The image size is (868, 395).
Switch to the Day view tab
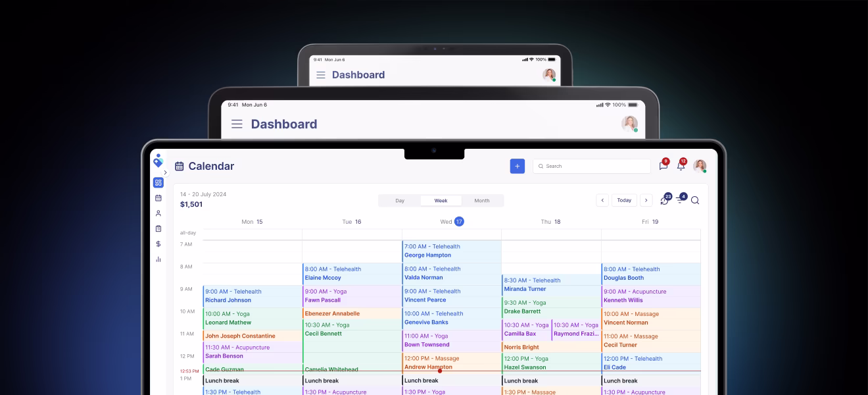(x=400, y=201)
